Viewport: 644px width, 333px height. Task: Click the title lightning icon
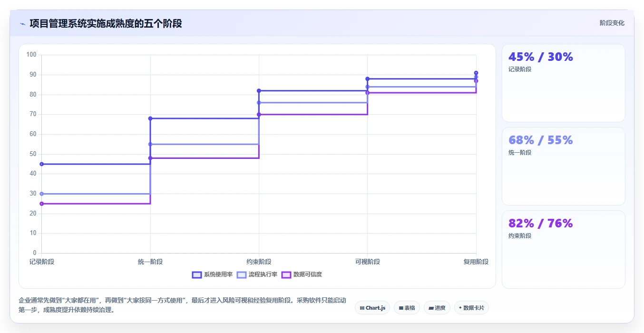22,24
